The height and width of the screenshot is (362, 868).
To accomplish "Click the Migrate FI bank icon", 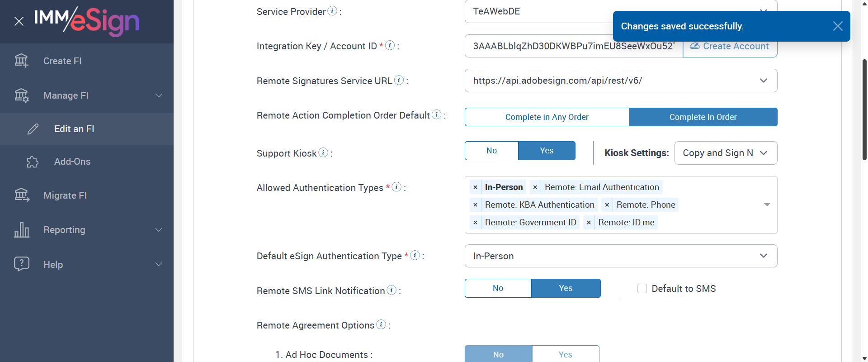I will click(x=22, y=195).
